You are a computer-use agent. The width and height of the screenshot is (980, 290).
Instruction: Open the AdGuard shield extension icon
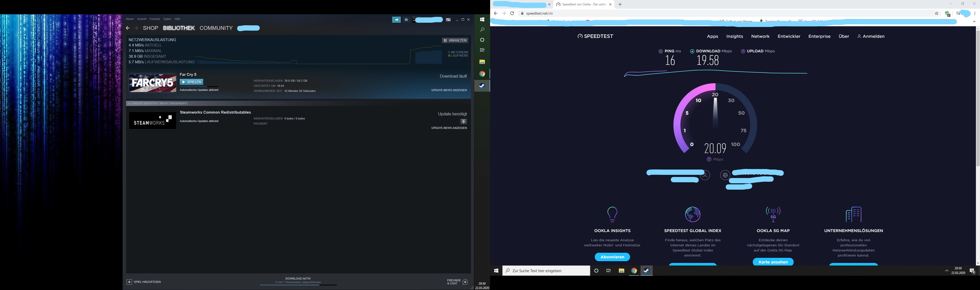947,14
